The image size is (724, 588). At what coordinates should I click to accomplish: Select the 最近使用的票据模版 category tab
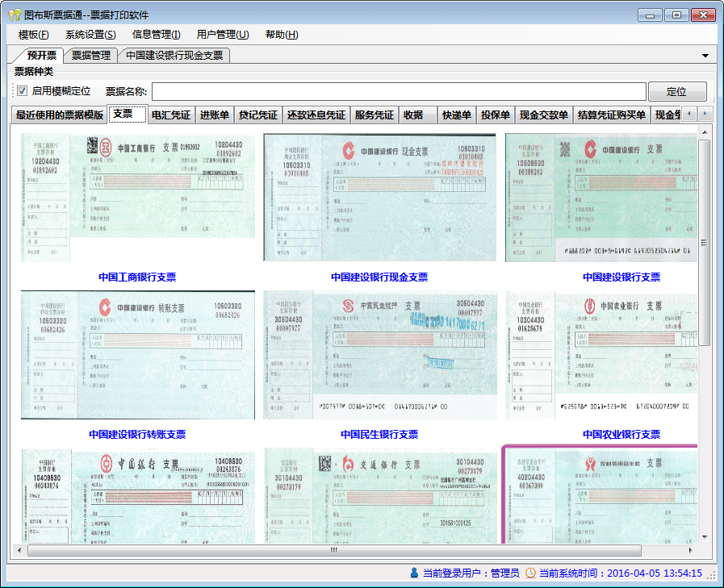(x=60, y=115)
